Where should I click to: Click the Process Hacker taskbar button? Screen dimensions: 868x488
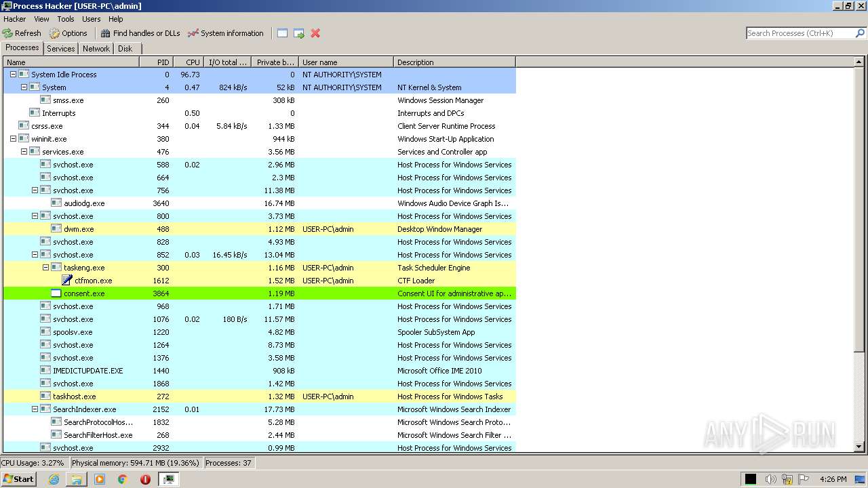[169, 479]
